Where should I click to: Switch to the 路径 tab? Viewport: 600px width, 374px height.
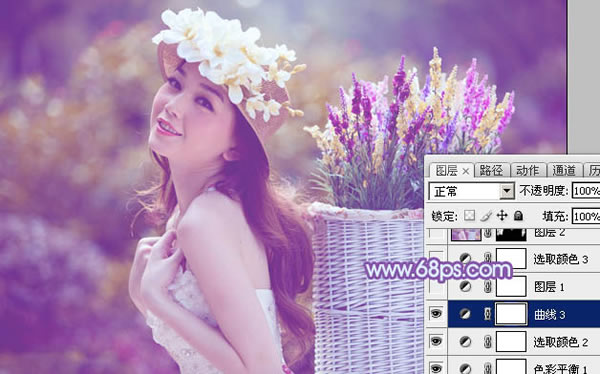[x=491, y=170]
